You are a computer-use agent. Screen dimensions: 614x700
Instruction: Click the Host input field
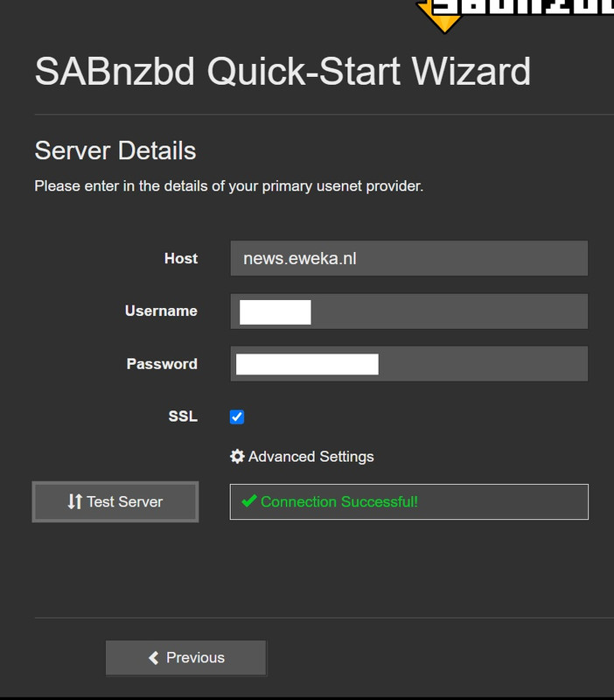pos(408,258)
